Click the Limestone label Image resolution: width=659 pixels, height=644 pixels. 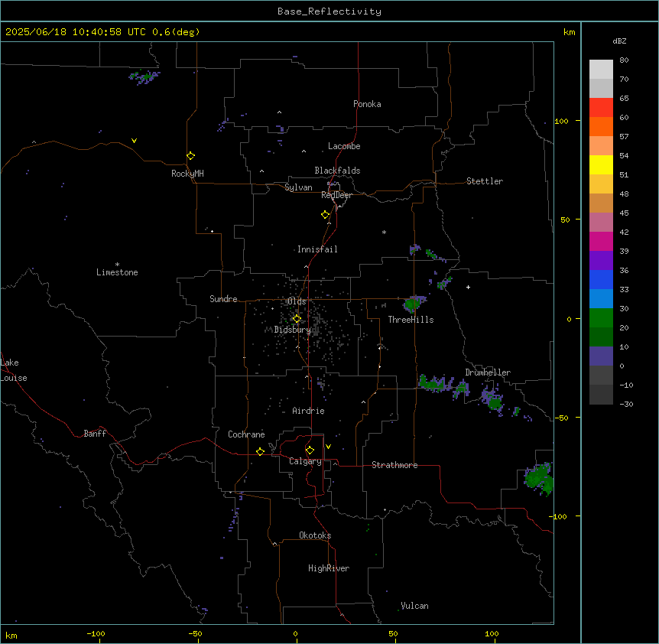coord(117,272)
